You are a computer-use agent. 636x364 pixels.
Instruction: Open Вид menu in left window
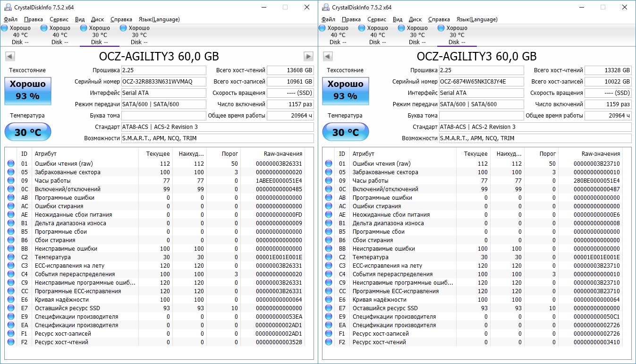pos(80,19)
